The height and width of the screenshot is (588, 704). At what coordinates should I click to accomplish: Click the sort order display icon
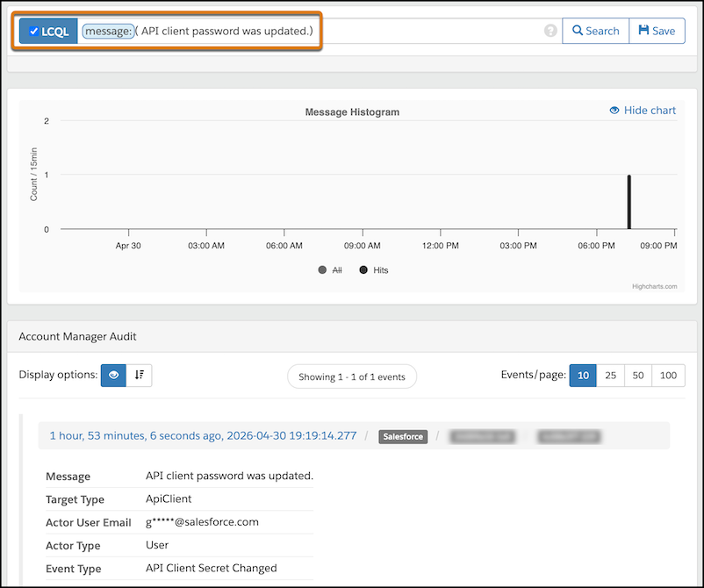click(140, 375)
